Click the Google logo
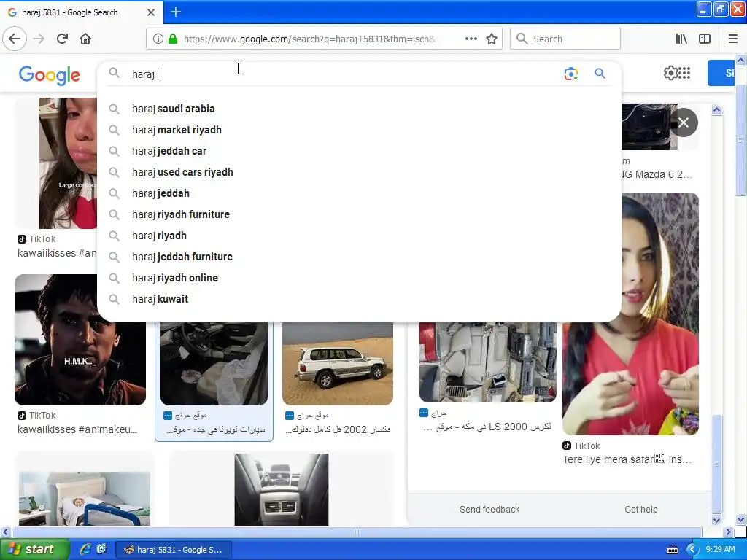 [x=50, y=75]
